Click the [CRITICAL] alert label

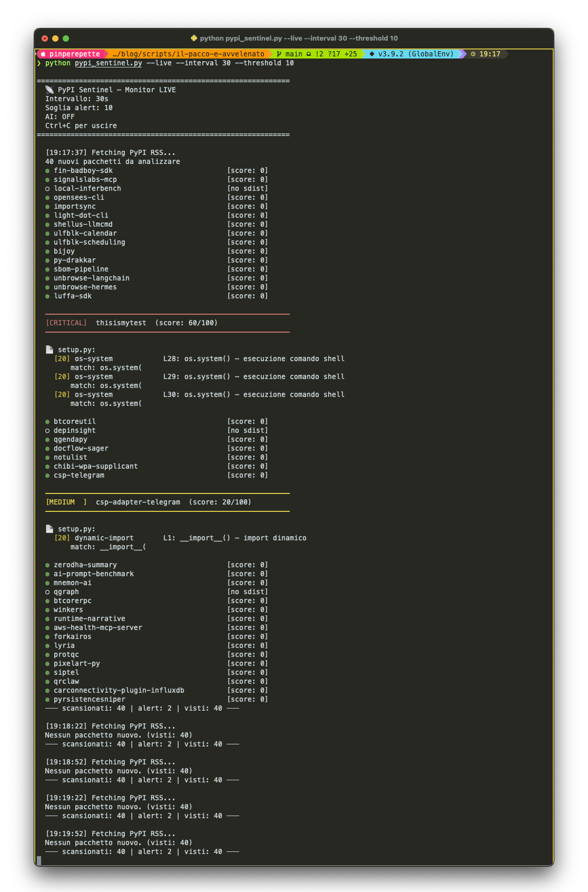(x=66, y=323)
